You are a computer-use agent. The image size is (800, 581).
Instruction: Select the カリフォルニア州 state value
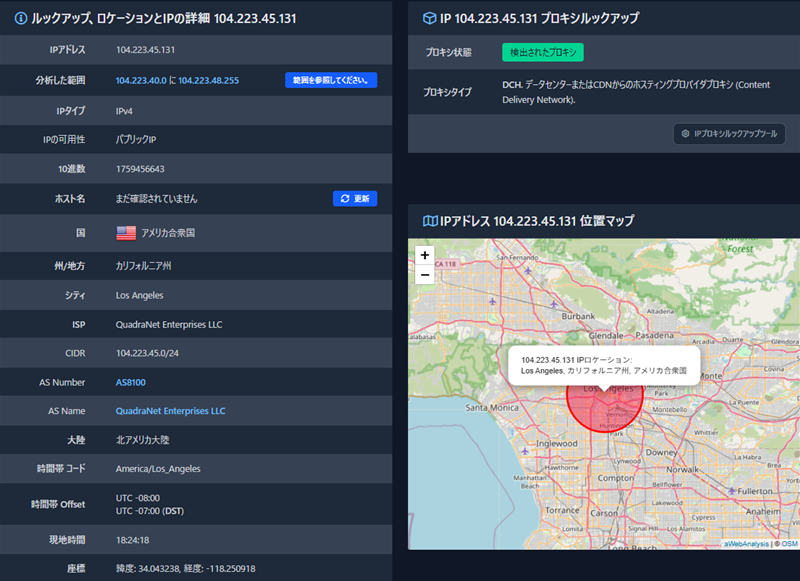(x=143, y=266)
